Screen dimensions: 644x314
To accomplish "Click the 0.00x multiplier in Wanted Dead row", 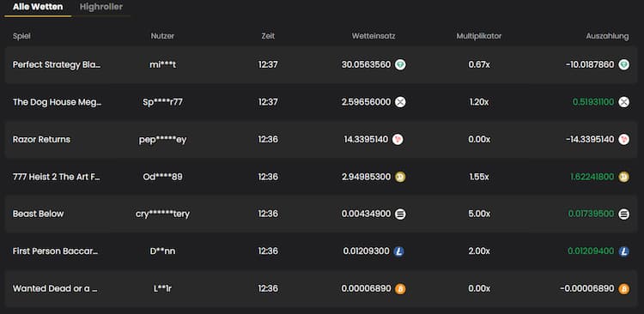I will coord(479,288).
